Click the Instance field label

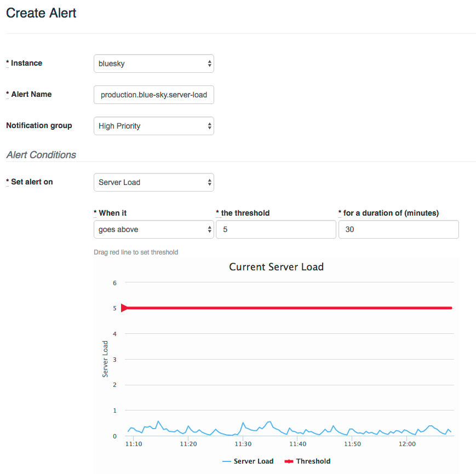(x=26, y=63)
